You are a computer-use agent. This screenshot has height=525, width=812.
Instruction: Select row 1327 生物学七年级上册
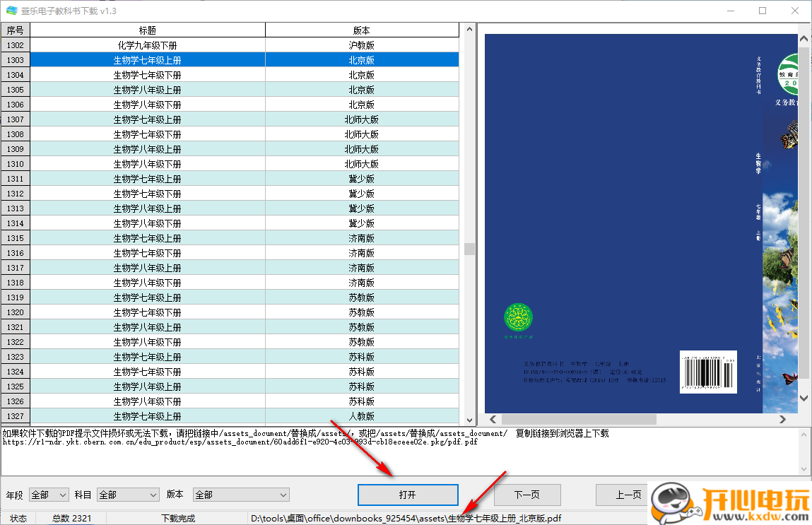coord(230,416)
